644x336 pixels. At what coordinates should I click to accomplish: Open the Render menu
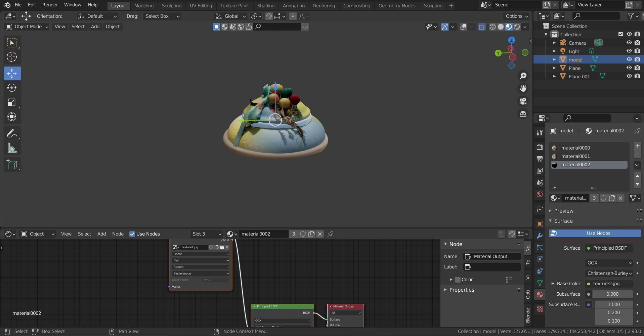[x=50, y=5]
